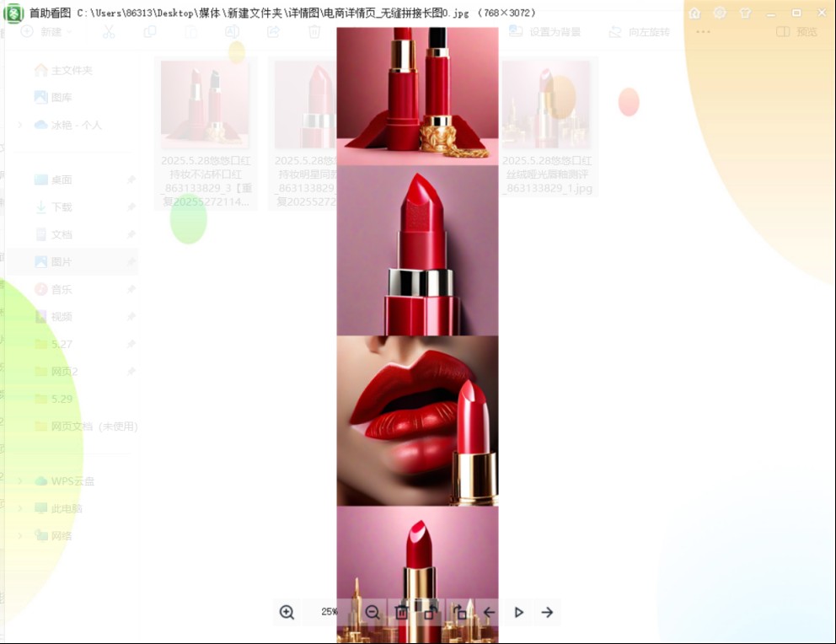Expand the WPS云盘 tree node

[19, 480]
